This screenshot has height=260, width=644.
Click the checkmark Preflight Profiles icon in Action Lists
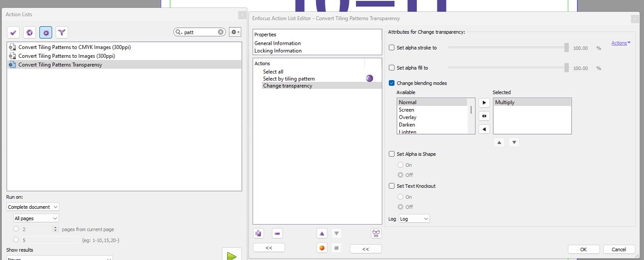point(13,32)
